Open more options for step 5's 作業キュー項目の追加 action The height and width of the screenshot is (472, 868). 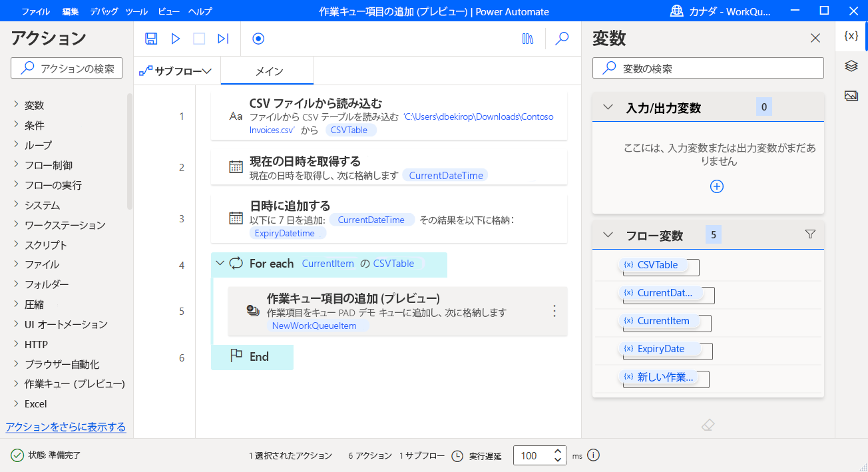coord(554,311)
